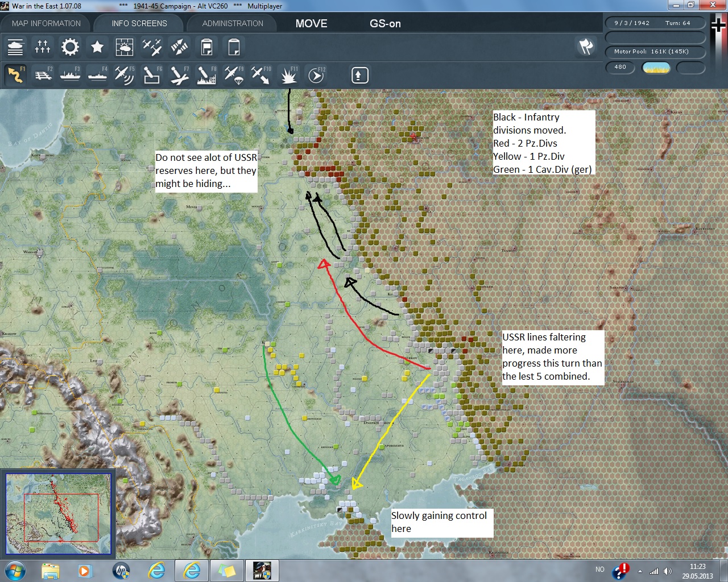This screenshot has width=728, height=582.
Task: Click the up-arrow toolbar toggle button
Action: tap(359, 75)
